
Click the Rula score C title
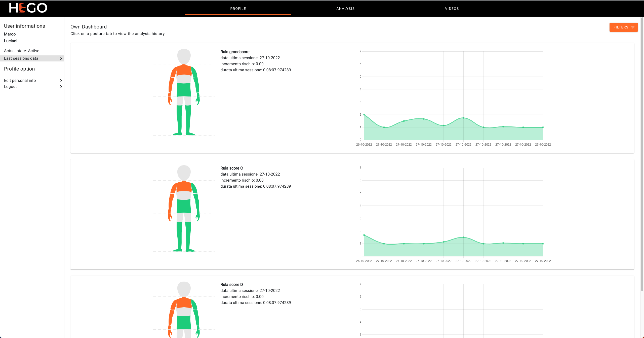click(x=231, y=168)
